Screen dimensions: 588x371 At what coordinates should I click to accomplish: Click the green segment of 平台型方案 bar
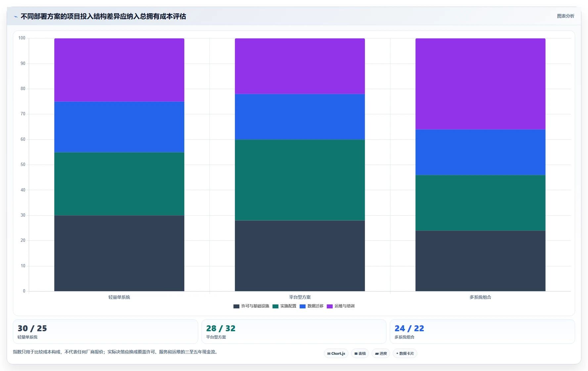pyautogui.click(x=300, y=180)
